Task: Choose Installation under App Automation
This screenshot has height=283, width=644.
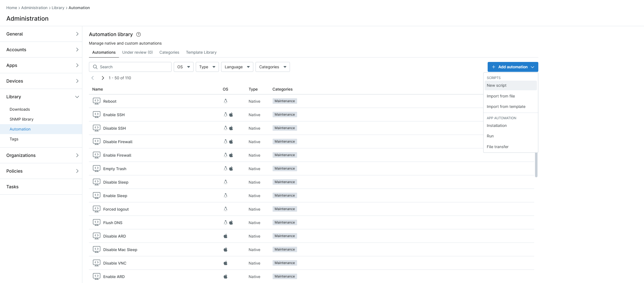Action: click(511, 126)
